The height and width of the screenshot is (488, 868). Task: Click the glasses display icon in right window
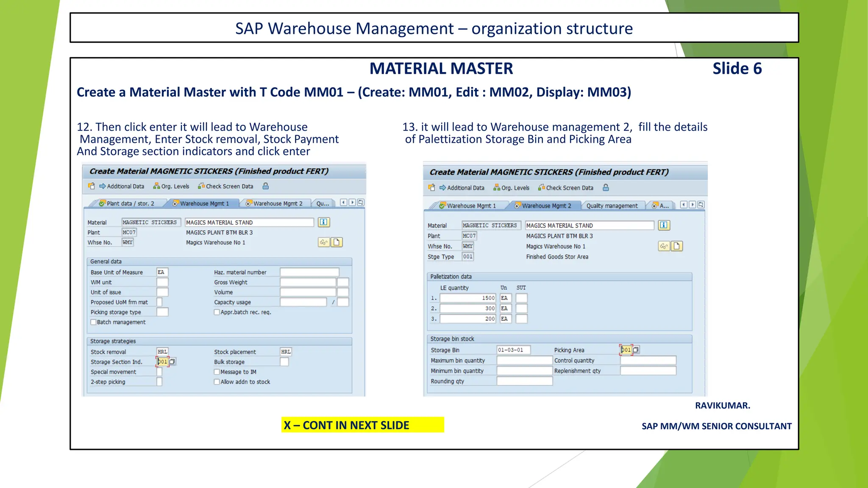tap(664, 246)
